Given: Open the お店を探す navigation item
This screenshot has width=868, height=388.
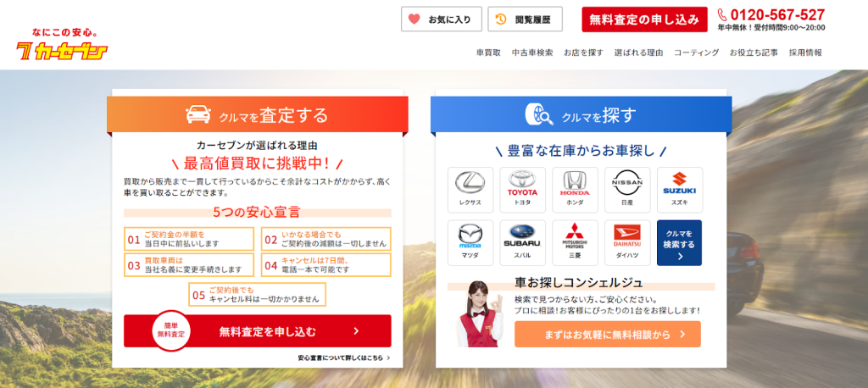Looking at the screenshot, I should [x=583, y=53].
